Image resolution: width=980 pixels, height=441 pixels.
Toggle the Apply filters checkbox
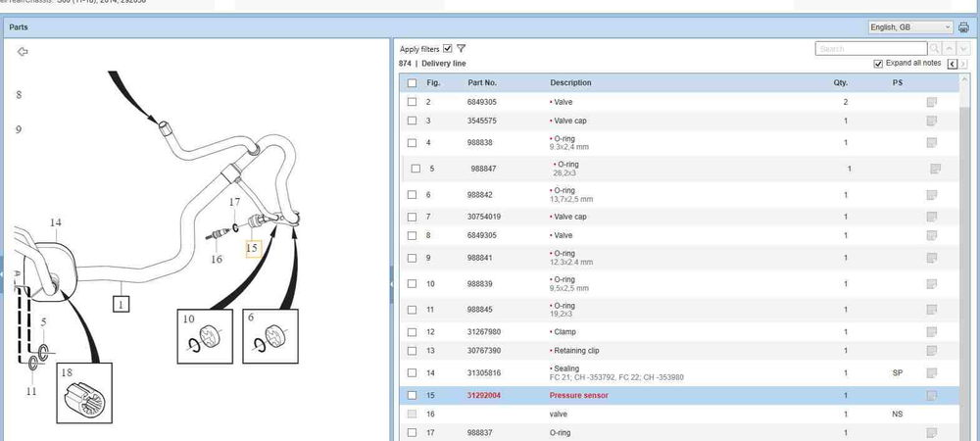pyautogui.click(x=448, y=48)
